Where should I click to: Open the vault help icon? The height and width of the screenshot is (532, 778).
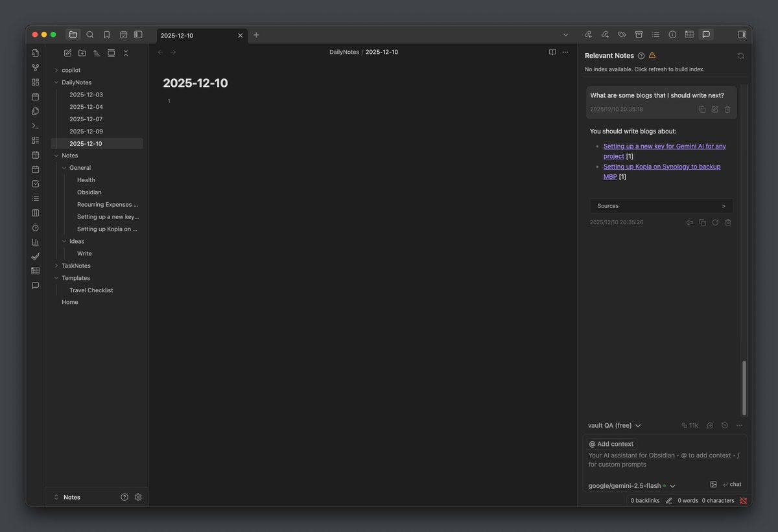pos(124,497)
